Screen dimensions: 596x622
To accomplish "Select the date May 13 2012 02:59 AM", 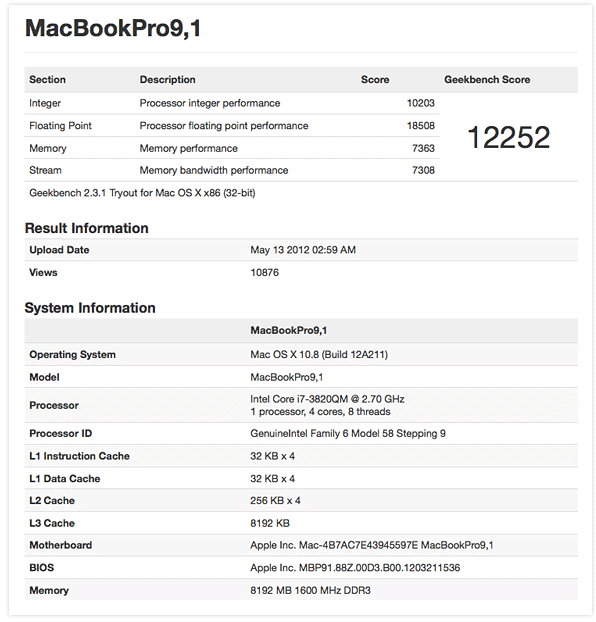I will tap(303, 250).
